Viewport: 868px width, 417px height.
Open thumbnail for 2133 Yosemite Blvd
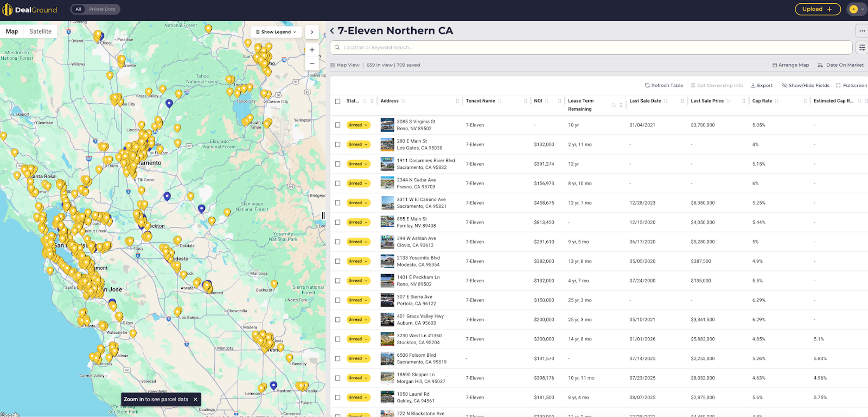(x=387, y=261)
